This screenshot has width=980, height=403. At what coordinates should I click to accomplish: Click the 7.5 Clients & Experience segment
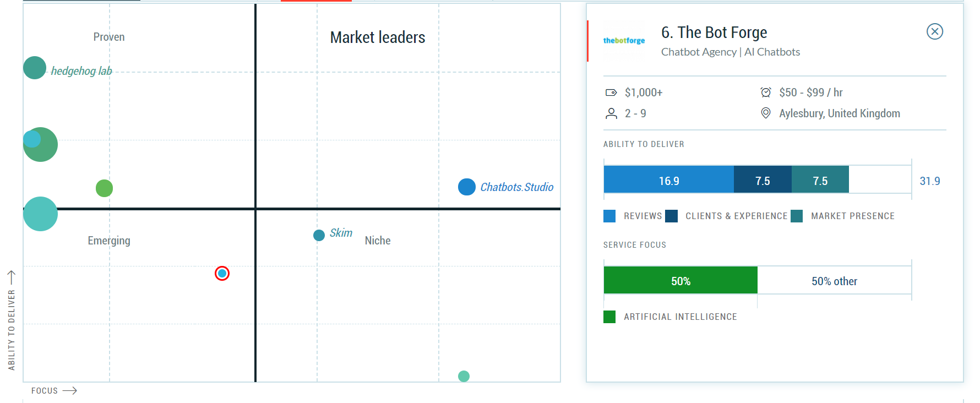point(763,179)
